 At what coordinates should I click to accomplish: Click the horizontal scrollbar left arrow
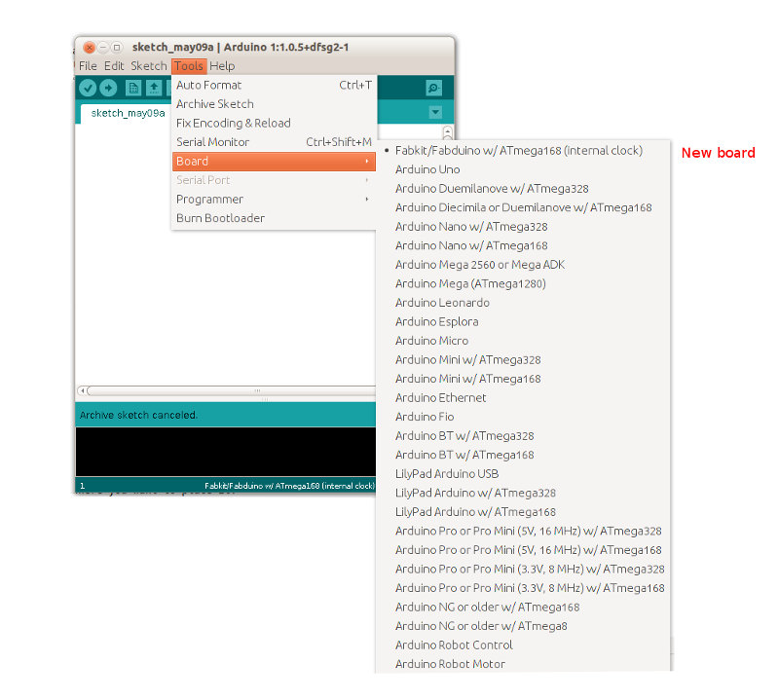tap(83, 390)
